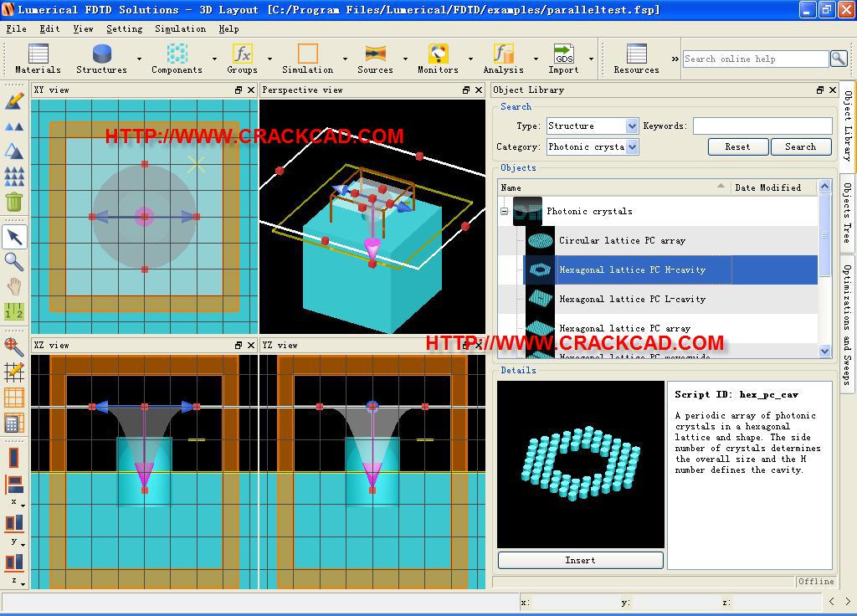857x616 pixels.
Task: Open the Components dropdown arrow
Action: pos(214,59)
